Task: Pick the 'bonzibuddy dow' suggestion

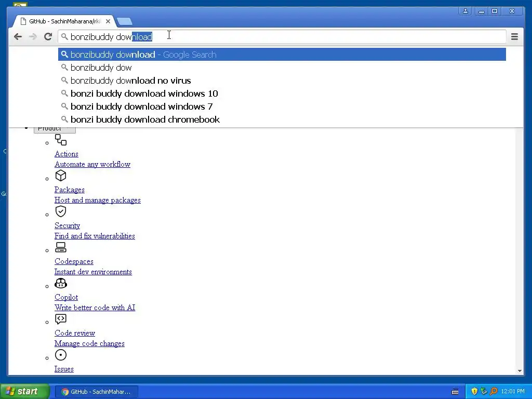Action: (282, 68)
